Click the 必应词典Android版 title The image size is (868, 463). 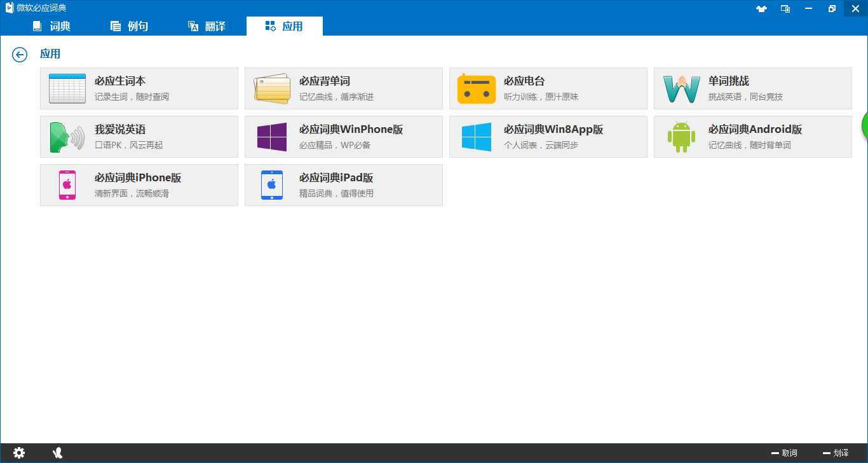[756, 130]
